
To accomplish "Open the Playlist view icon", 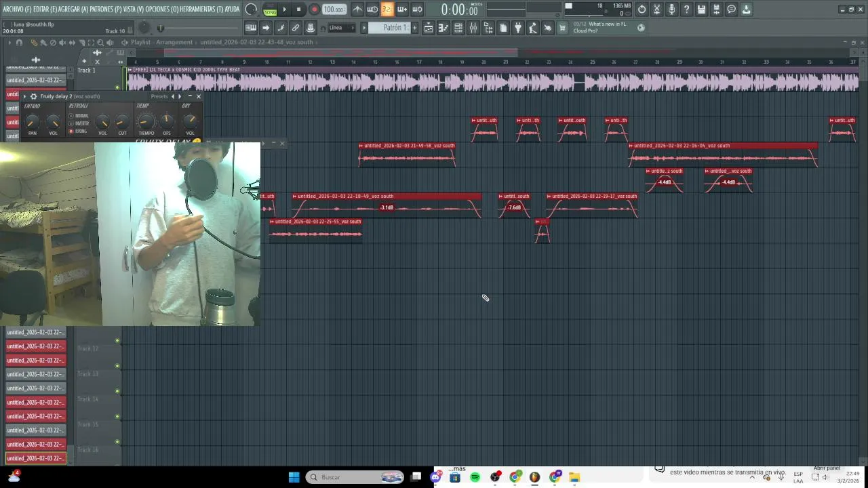I will click(429, 28).
